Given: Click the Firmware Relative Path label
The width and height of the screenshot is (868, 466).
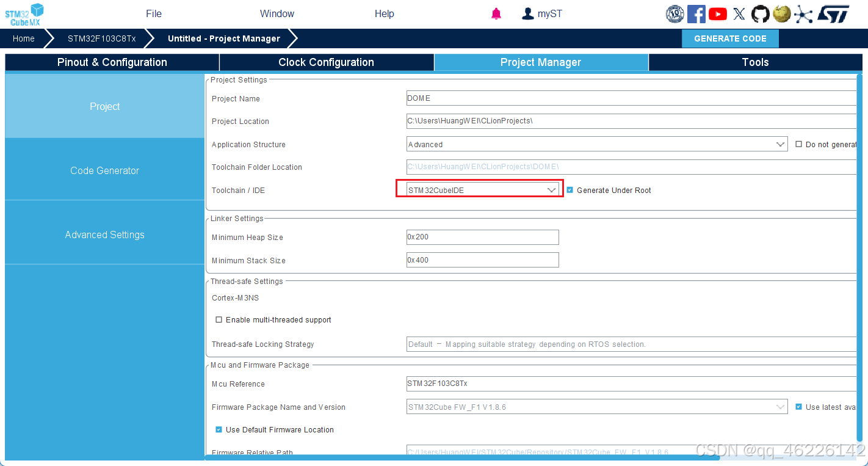Looking at the screenshot, I should 253,453.
